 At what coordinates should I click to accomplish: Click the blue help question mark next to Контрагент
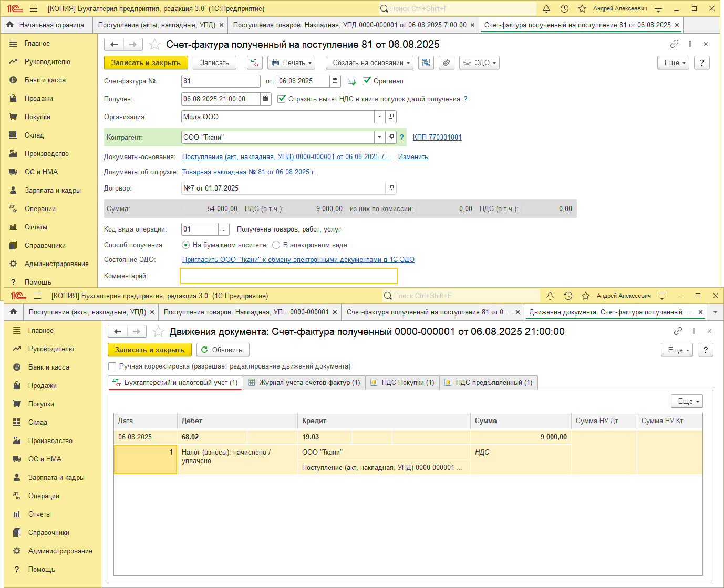[402, 137]
